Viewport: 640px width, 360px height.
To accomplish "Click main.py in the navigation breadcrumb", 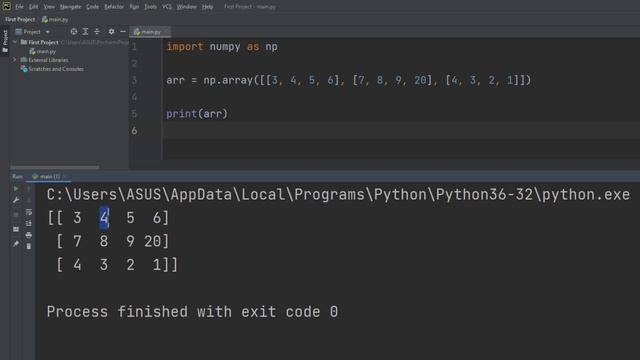I will [x=55, y=19].
